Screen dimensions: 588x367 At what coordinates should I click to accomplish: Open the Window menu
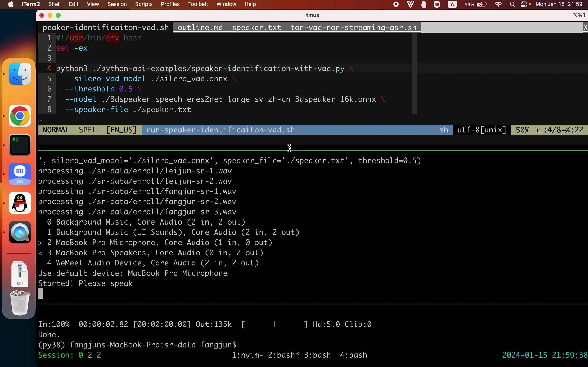point(226,4)
